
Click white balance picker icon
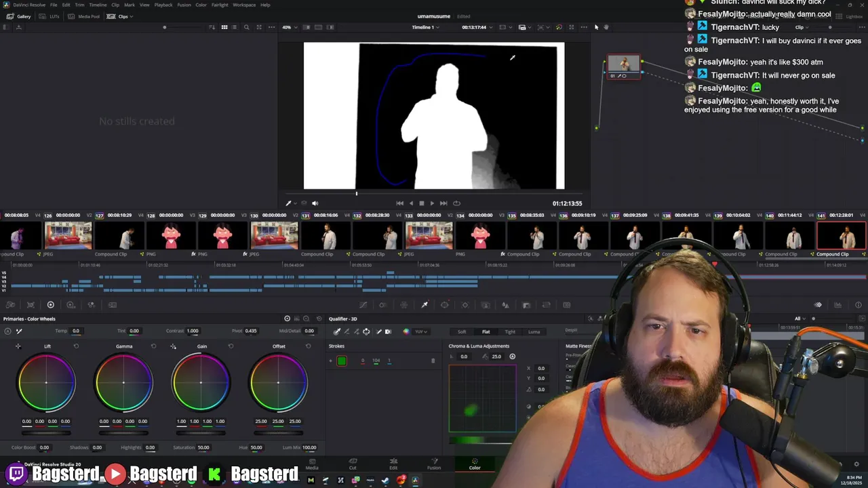19,331
